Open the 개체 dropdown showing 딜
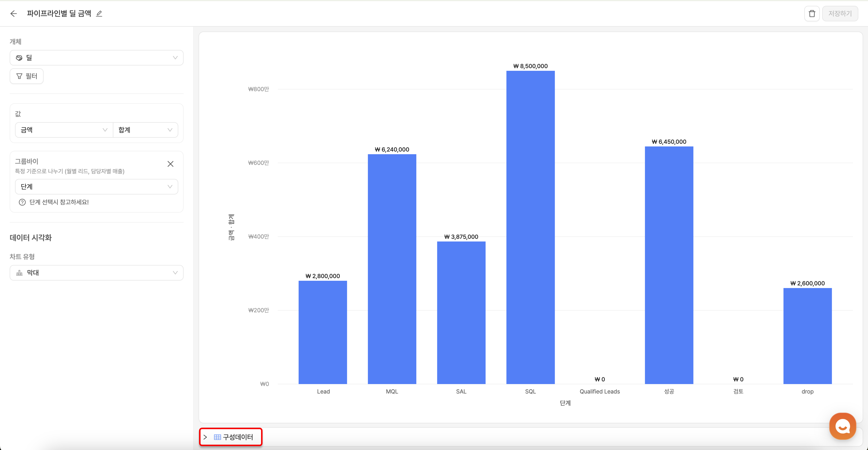Image resolution: width=868 pixels, height=450 pixels. pyautogui.click(x=97, y=58)
